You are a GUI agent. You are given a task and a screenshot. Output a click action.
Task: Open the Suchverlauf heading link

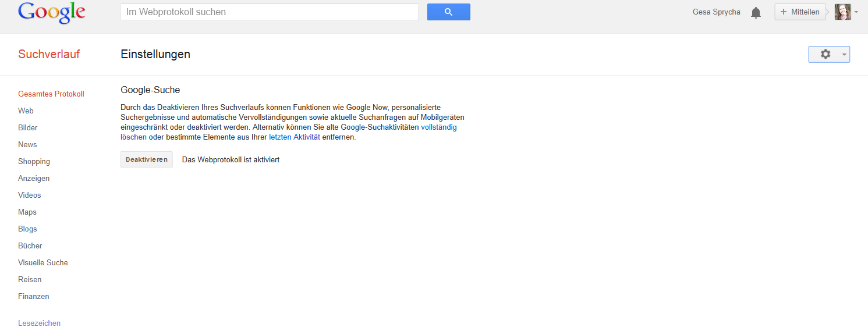pos(49,54)
